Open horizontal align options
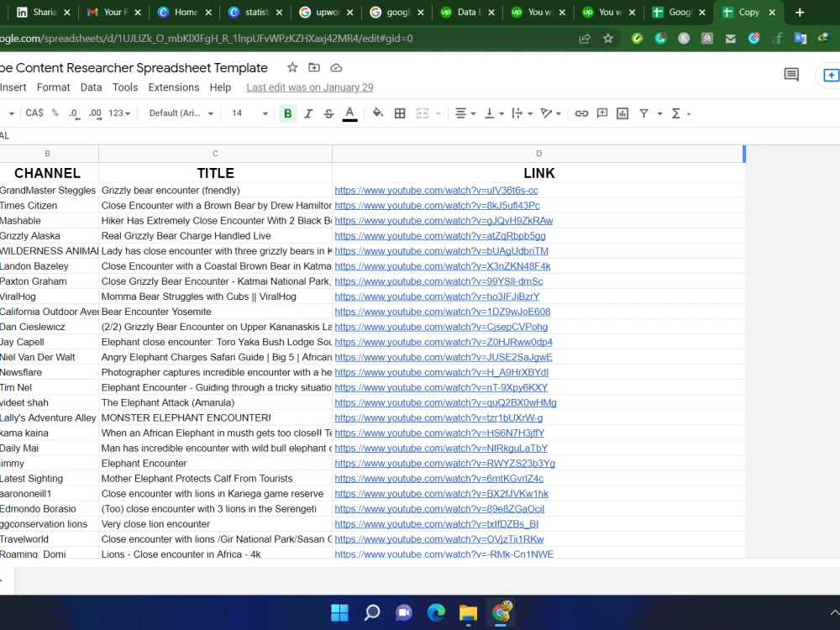The height and width of the screenshot is (630, 840). 465,113
